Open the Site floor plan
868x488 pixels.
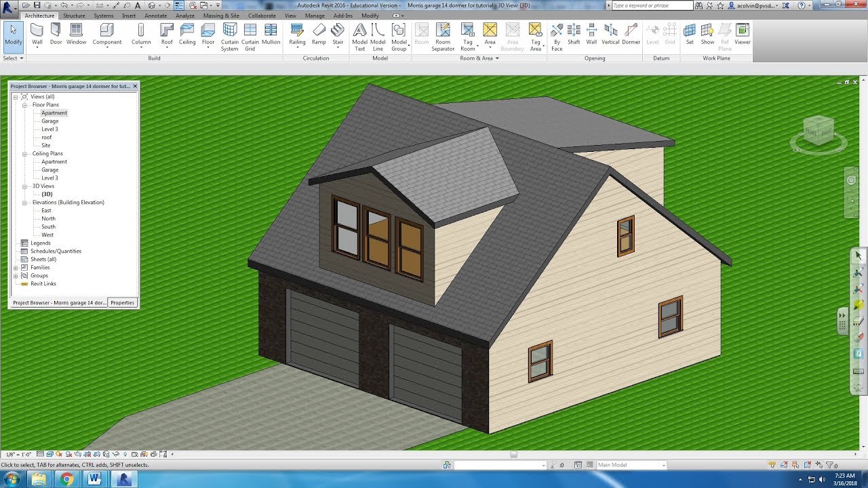pyautogui.click(x=46, y=146)
